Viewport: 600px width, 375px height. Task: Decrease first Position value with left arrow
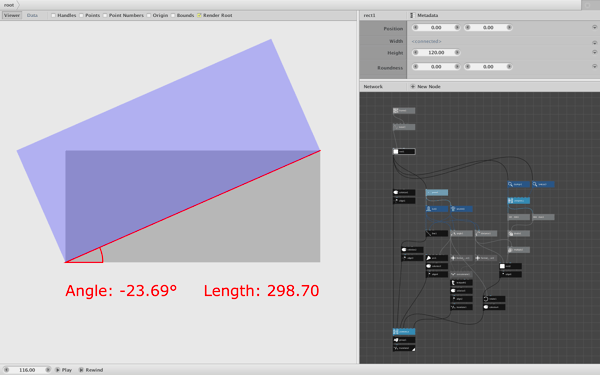coord(416,28)
